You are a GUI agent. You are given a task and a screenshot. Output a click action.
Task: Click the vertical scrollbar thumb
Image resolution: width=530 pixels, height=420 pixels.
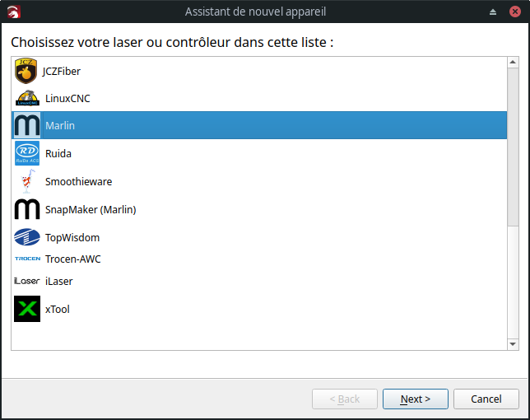[513, 147]
